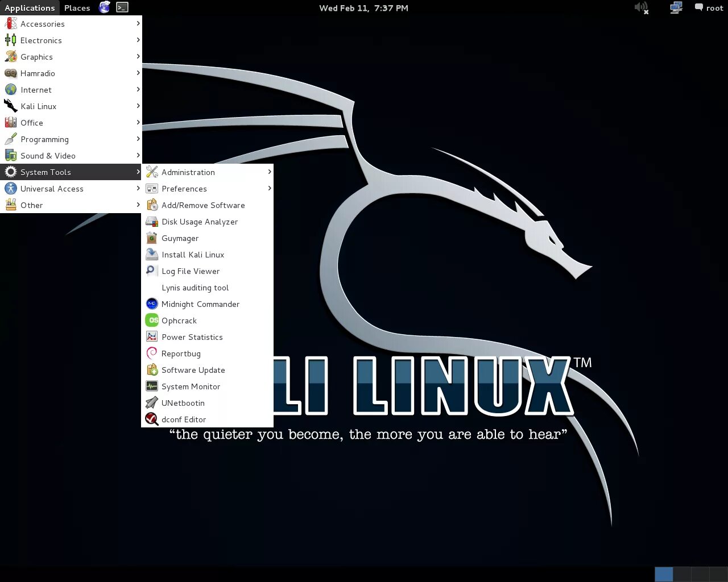
Task: Open the clock showing Wed Feb 11
Action: 363,8
